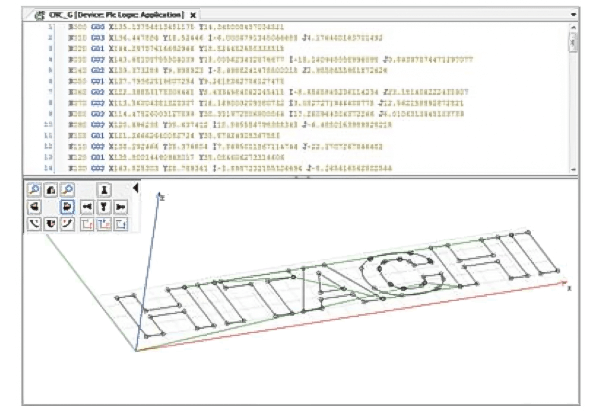Click the middle rotate icon in bottom toolbar row
The width and height of the screenshot is (600, 420).
pyautogui.click(x=51, y=224)
